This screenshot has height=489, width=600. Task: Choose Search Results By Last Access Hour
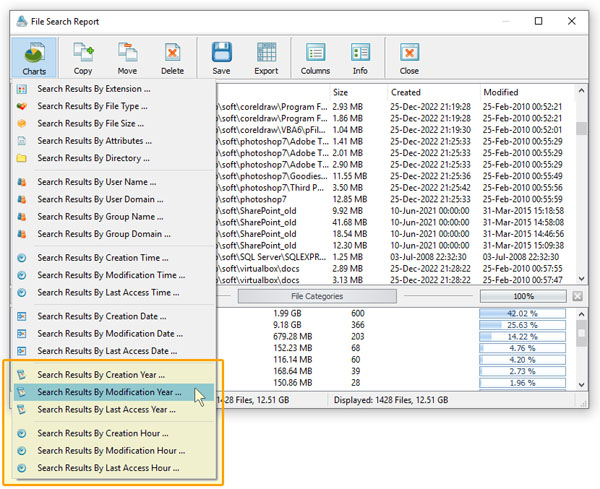coord(114,468)
